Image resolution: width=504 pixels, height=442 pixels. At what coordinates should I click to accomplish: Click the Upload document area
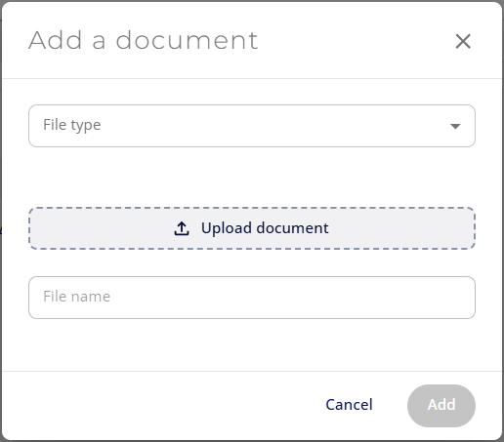coord(252,228)
